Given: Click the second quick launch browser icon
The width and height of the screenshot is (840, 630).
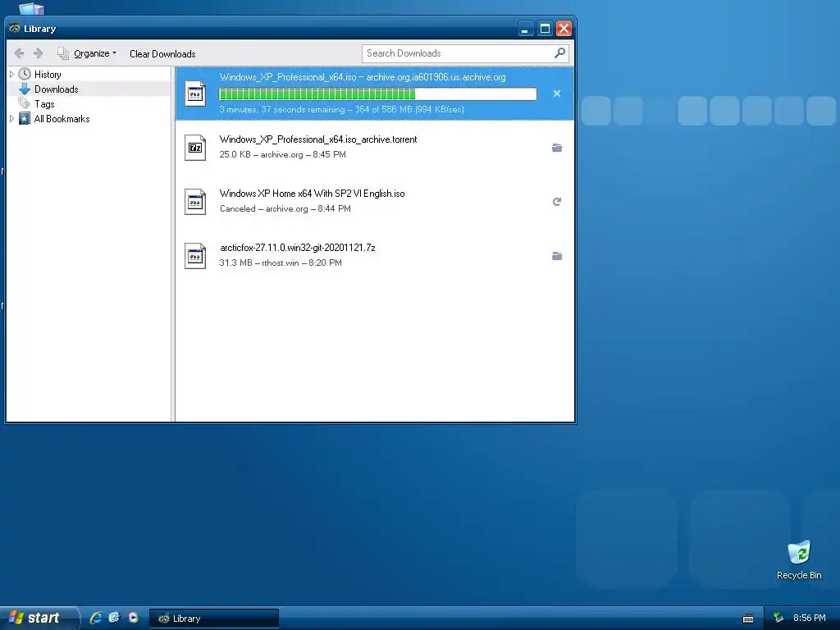Looking at the screenshot, I should point(114,618).
